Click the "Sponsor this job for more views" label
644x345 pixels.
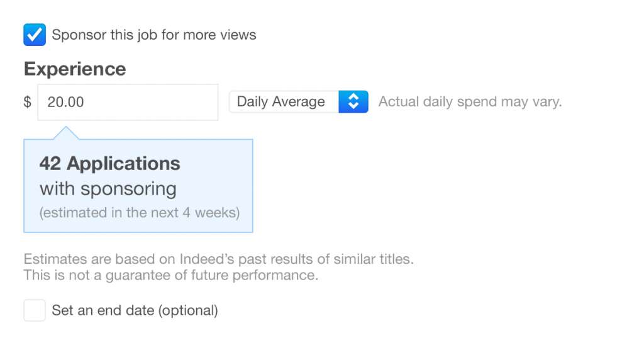[x=154, y=35]
